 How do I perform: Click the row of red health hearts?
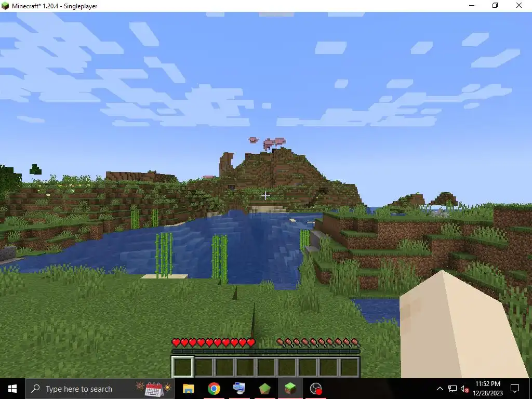pyautogui.click(x=214, y=343)
